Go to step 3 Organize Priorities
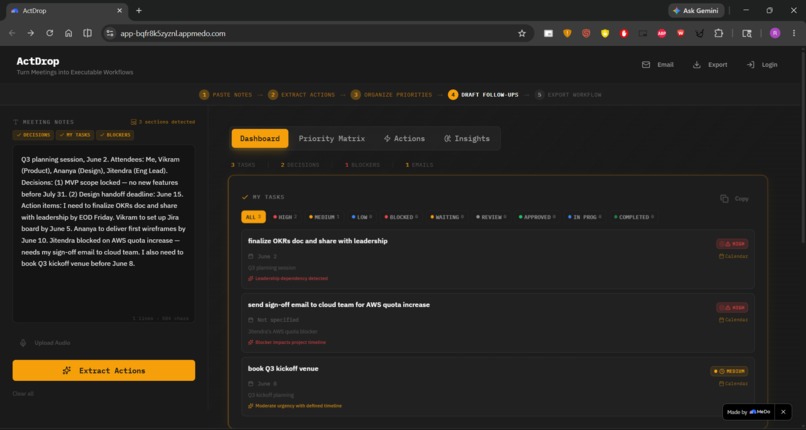The height and width of the screenshot is (430, 806). point(391,95)
